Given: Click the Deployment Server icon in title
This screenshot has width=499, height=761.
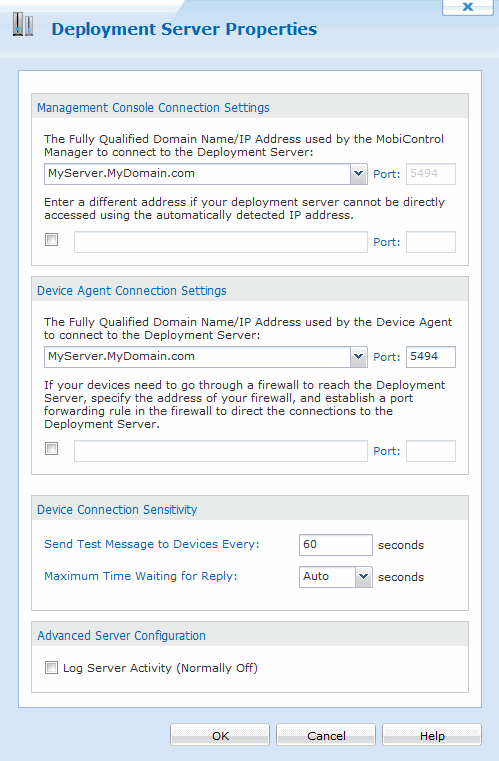Looking at the screenshot, I should pyautogui.click(x=23, y=24).
